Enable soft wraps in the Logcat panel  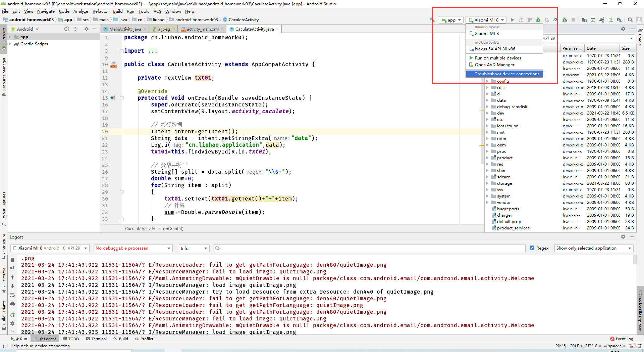point(12,295)
